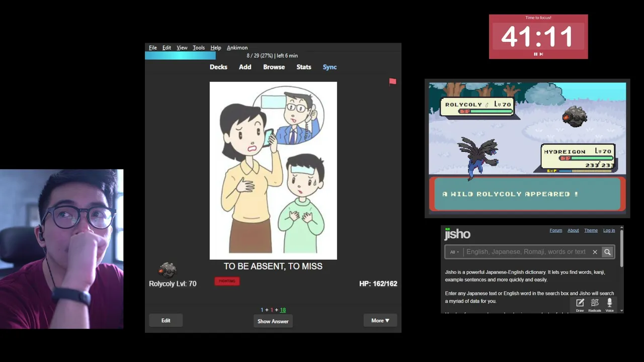Click the Jisho search magnifier button
This screenshot has height=362, width=644.
607,252
